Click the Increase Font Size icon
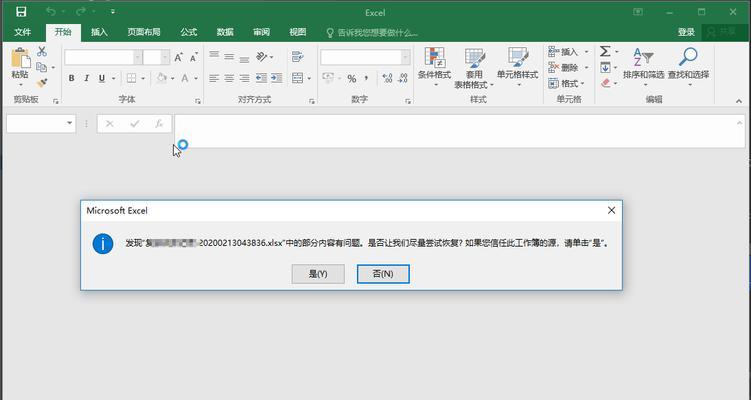 click(178, 57)
